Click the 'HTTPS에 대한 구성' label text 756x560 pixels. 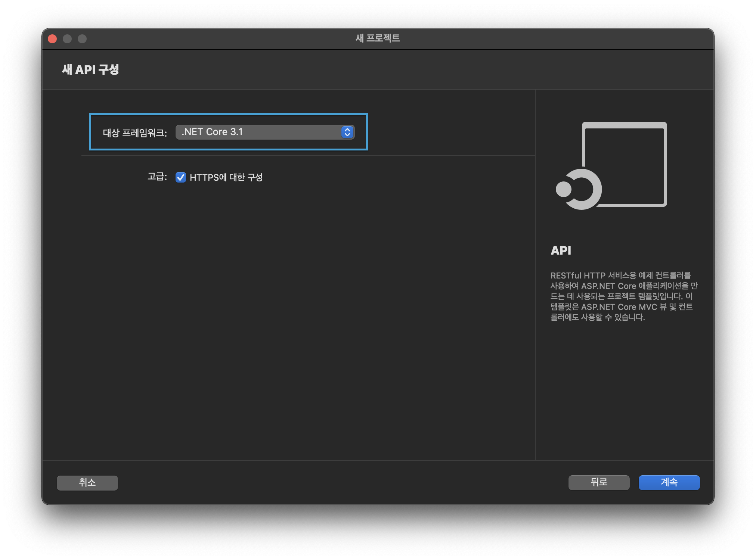pyautogui.click(x=226, y=177)
